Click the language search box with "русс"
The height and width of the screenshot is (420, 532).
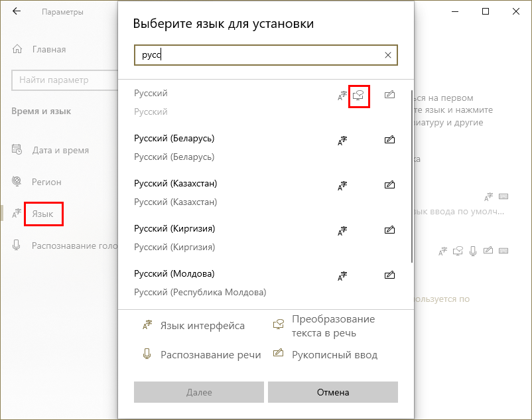pyautogui.click(x=259, y=56)
